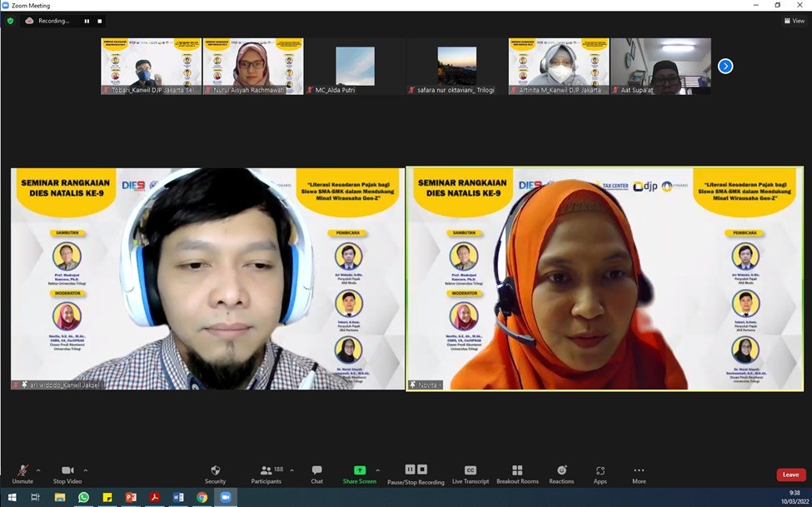Enable Live Transcript captions
The height and width of the screenshot is (507, 812).
point(471,474)
